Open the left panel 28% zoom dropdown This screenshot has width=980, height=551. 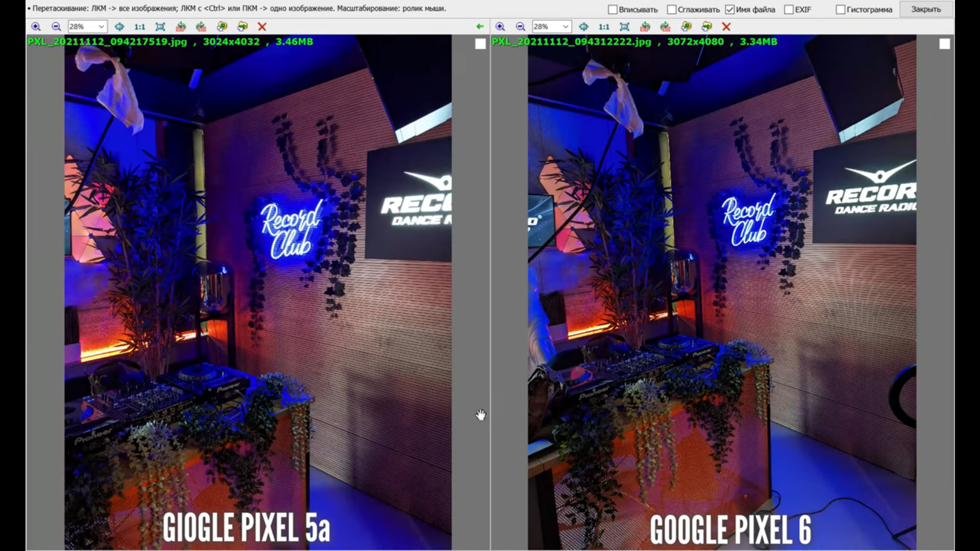(101, 27)
